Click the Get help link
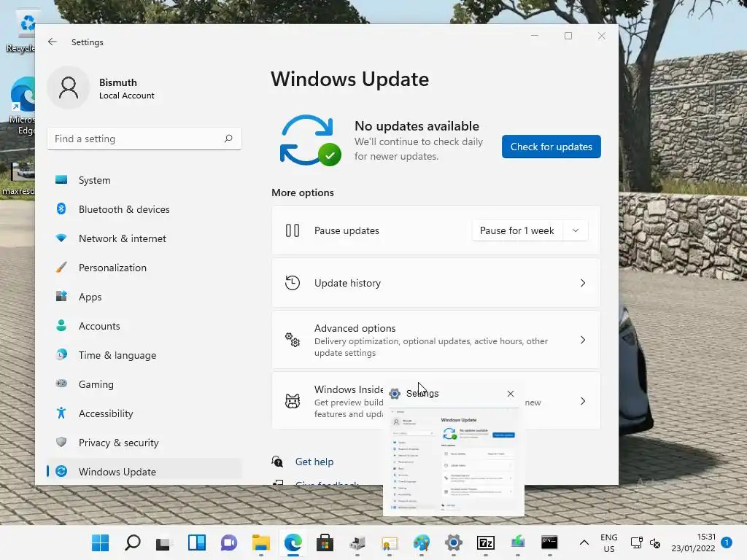Image resolution: width=747 pixels, height=560 pixels. (314, 462)
